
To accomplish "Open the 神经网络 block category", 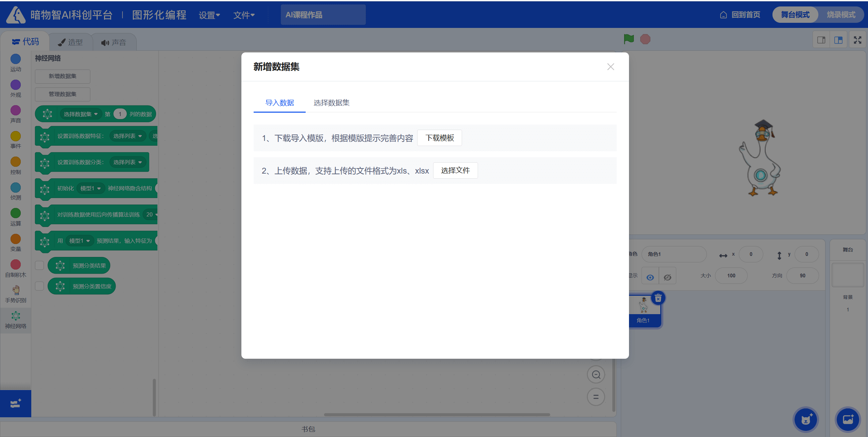I will 16,320.
